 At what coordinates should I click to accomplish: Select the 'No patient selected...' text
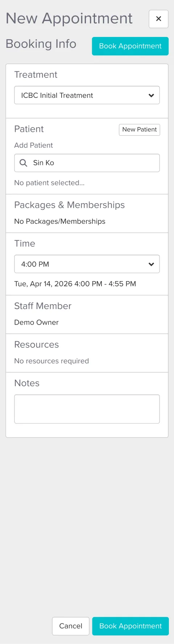pos(49,183)
